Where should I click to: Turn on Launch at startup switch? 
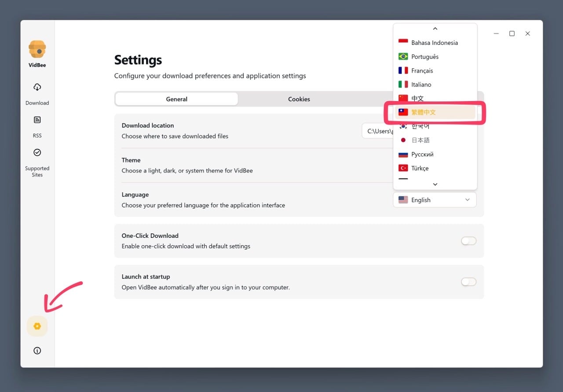pyautogui.click(x=468, y=282)
